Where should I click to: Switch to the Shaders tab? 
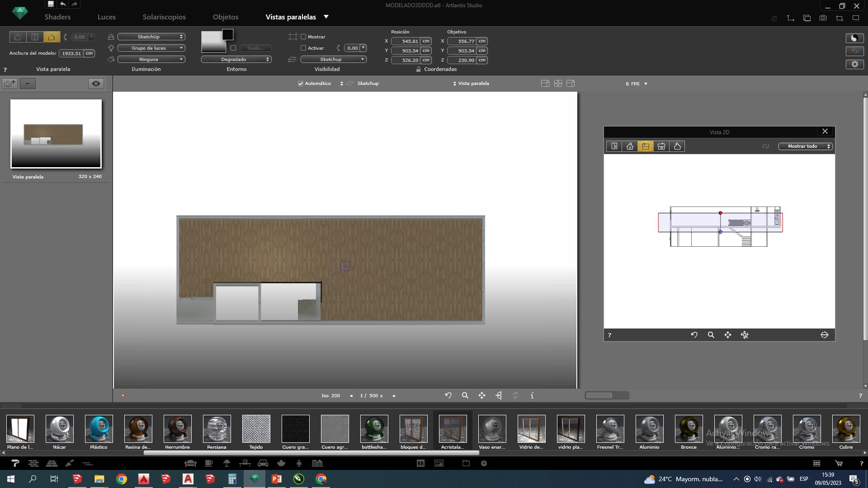(x=57, y=17)
